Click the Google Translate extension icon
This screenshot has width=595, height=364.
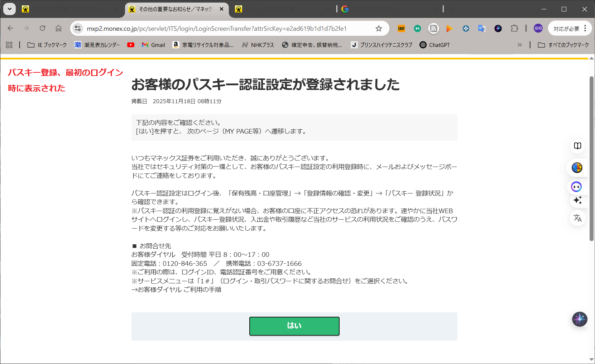[482, 29]
